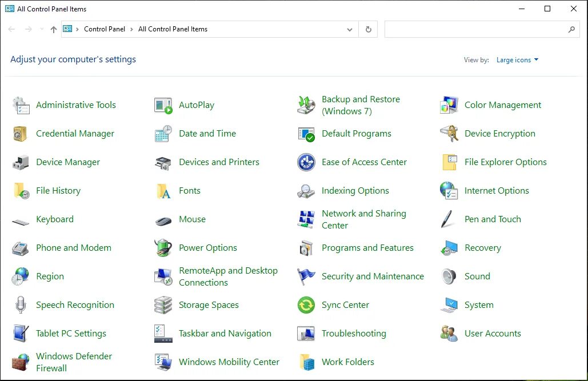This screenshot has width=588, height=381.
Task: Click the Tablet PC Settings link
Action: pos(71,334)
